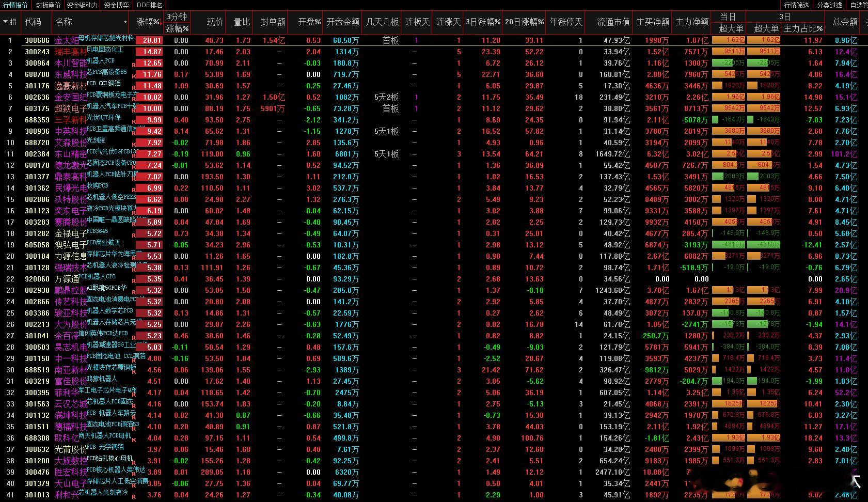Select stock 中英科技
This screenshot has height=502, width=868.
tap(71, 131)
